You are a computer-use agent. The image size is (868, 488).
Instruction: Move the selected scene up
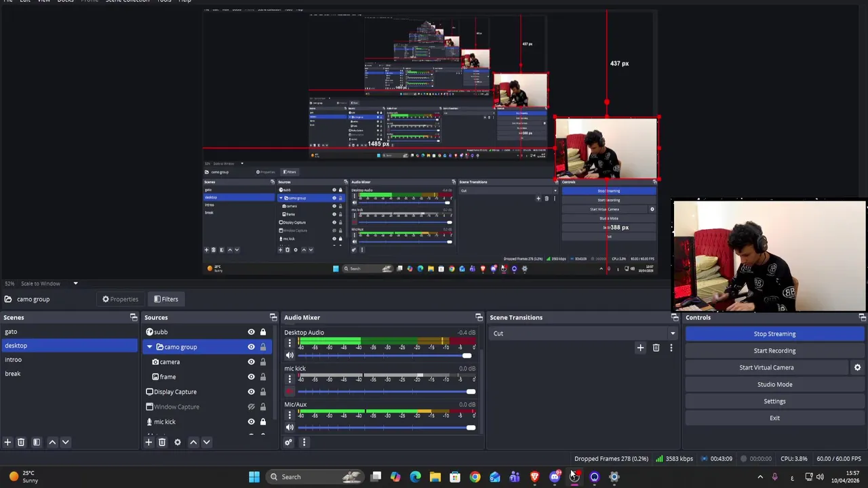[x=52, y=442]
